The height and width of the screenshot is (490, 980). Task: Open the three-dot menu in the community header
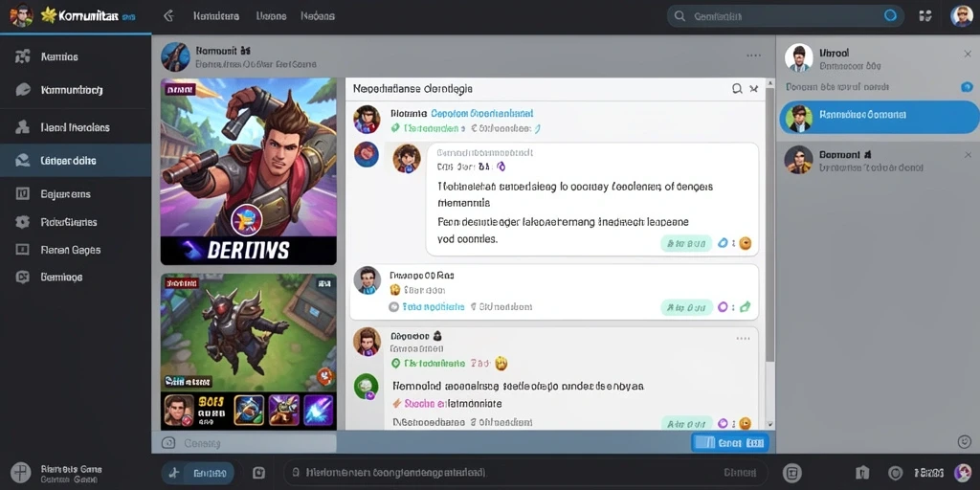(753, 56)
